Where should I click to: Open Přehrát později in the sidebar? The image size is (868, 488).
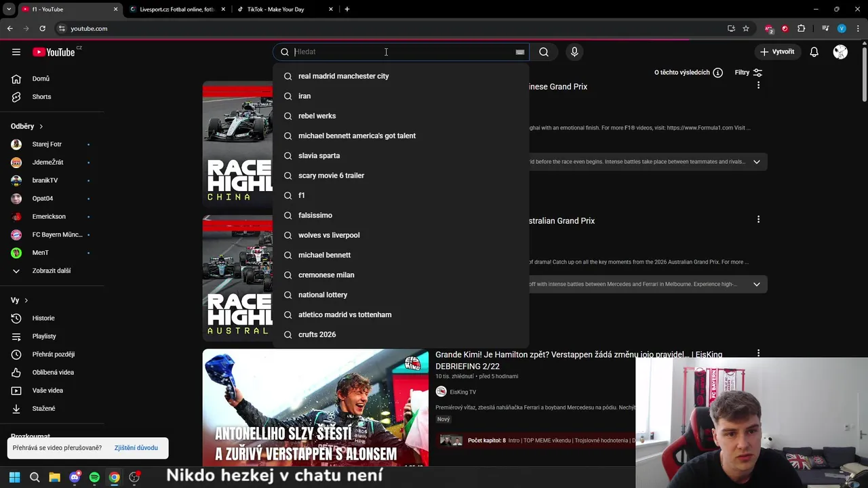click(52, 354)
